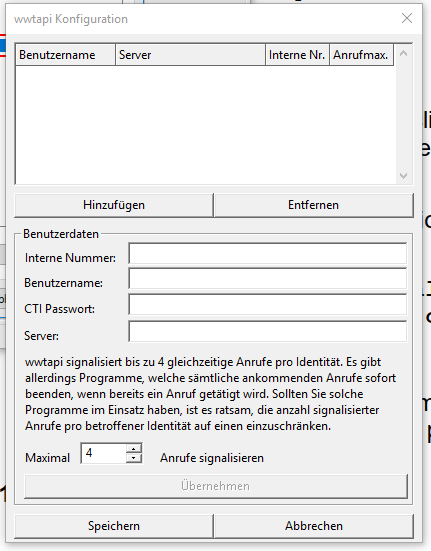
Task: Focus the Server input field
Action: (x=268, y=331)
